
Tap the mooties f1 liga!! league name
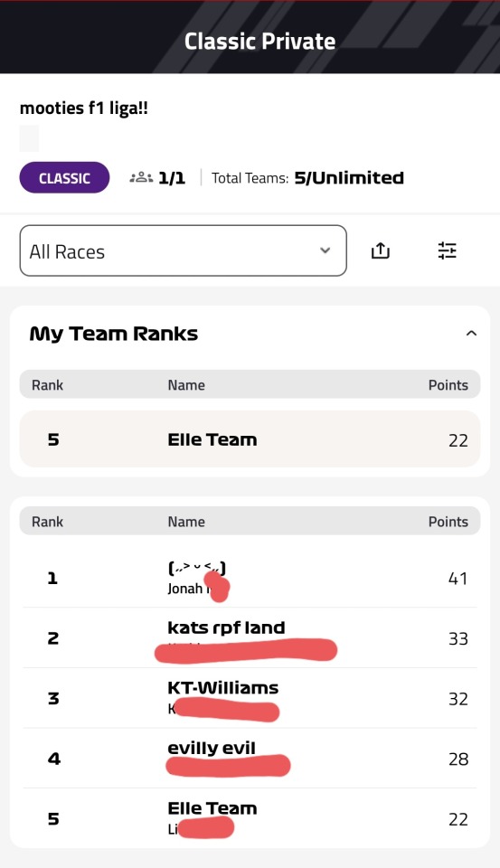pos(83,108)
